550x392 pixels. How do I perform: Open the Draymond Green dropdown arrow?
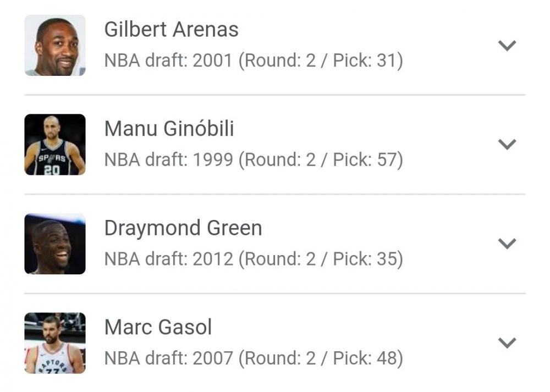coord(507,244)
